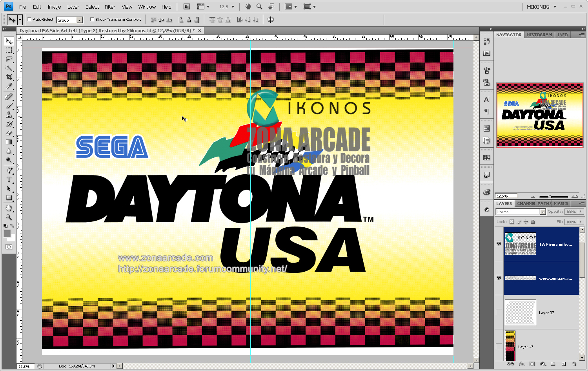Select the Pen tool
588x371 pixels.
click(x=9, y=170)
